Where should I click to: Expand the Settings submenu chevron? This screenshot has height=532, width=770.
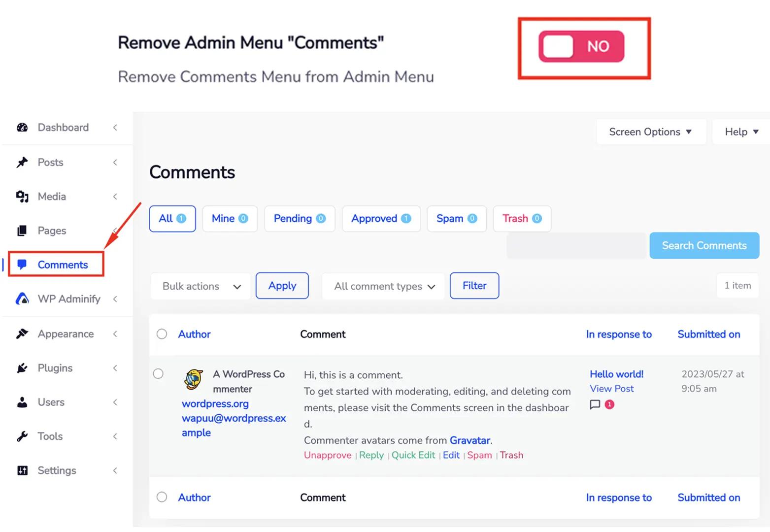(x=115, y=470)
